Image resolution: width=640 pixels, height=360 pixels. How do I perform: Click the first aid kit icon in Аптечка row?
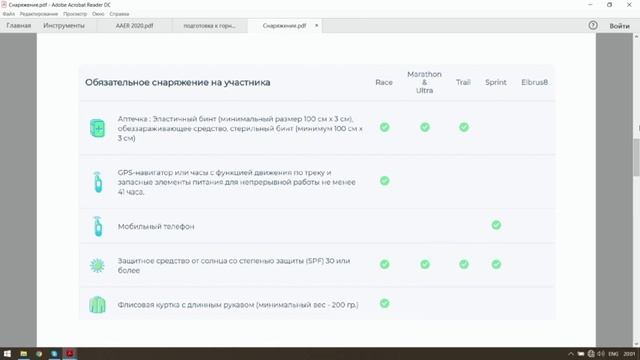point(97,128)
